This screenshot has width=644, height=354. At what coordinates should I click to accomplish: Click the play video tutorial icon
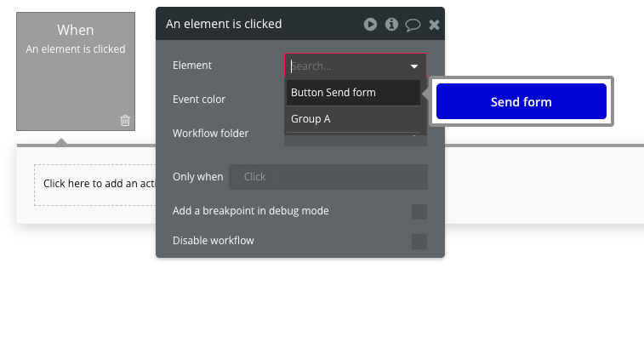(x=370, y=25)
